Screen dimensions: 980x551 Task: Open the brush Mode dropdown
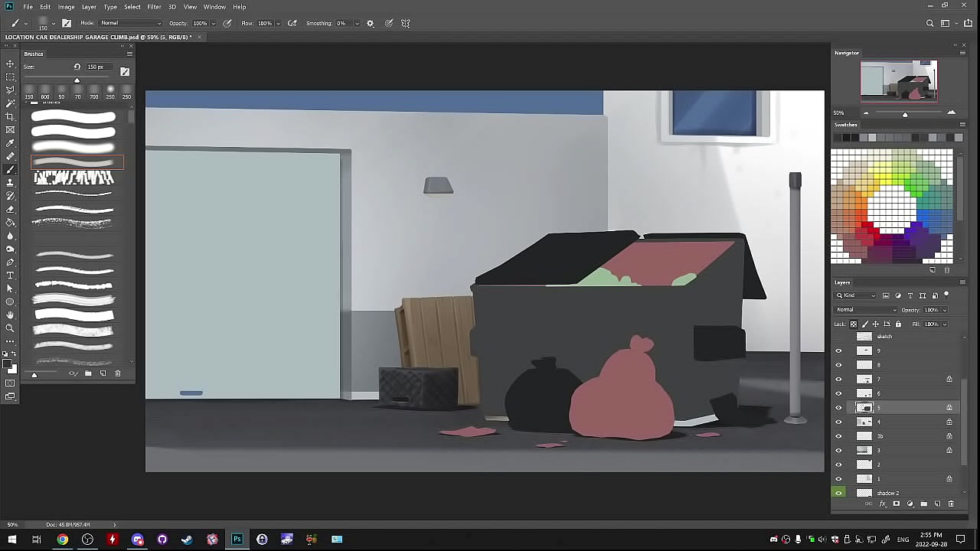tap(130, 24)
